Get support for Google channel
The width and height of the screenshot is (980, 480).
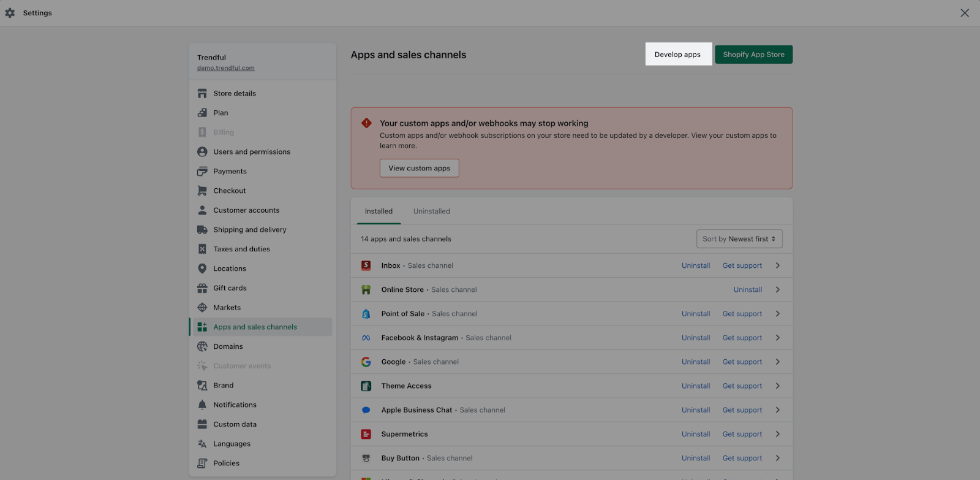click(742, 362)
